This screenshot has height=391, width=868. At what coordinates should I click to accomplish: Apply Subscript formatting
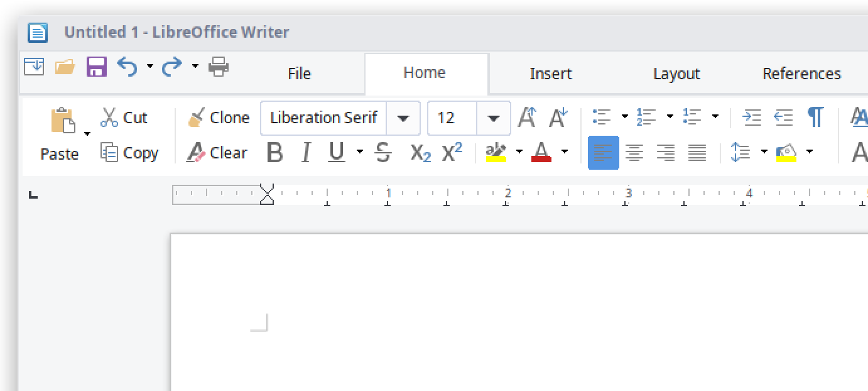click(420, 153)
